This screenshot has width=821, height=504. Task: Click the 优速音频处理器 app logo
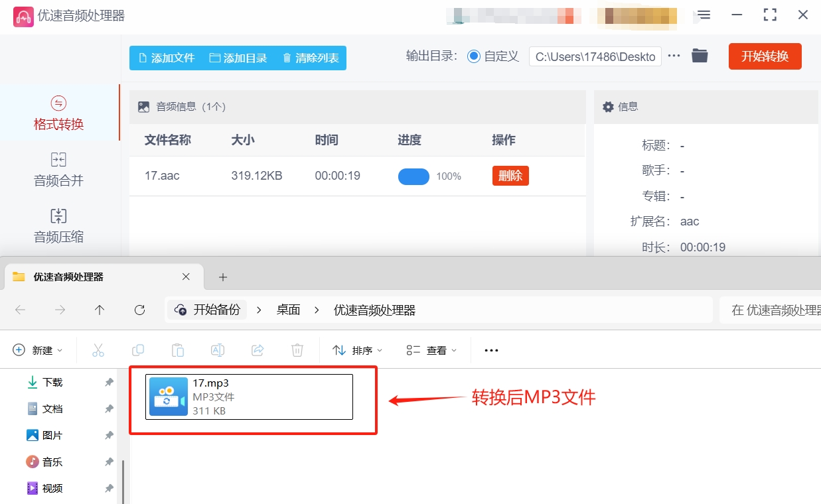pyautogui.click(x=23, y=16)
